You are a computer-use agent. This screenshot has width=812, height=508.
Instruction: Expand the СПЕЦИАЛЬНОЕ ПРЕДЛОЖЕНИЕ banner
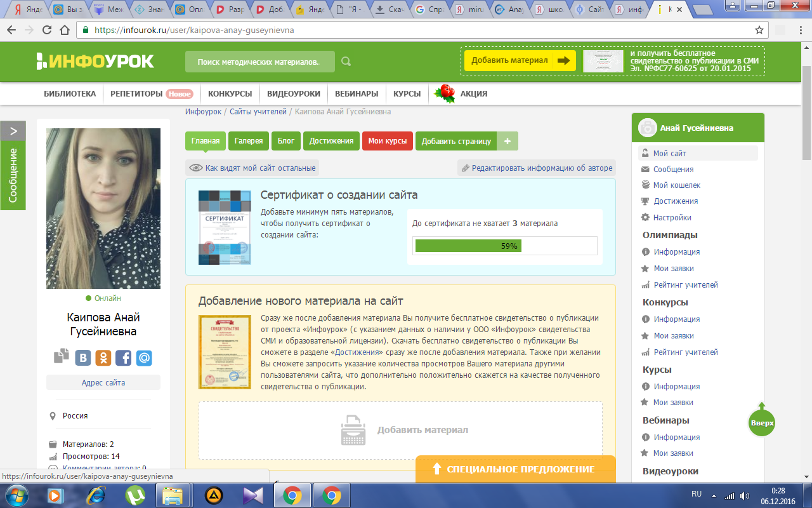(x=515, y=469)
